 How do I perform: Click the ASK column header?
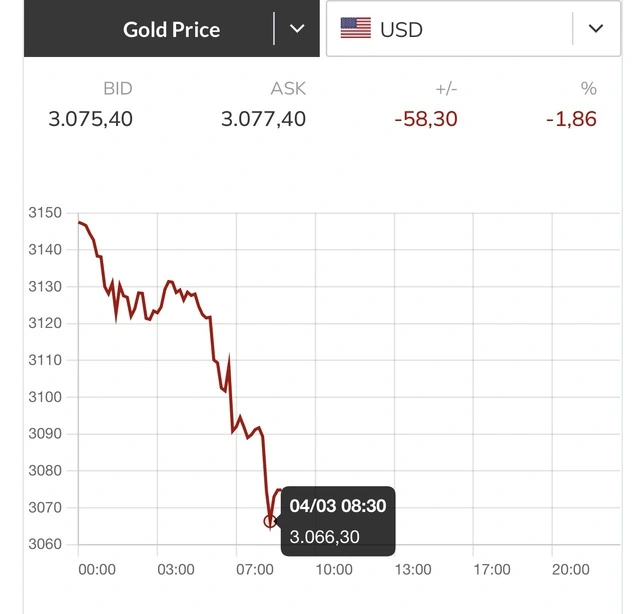[288, 89]
